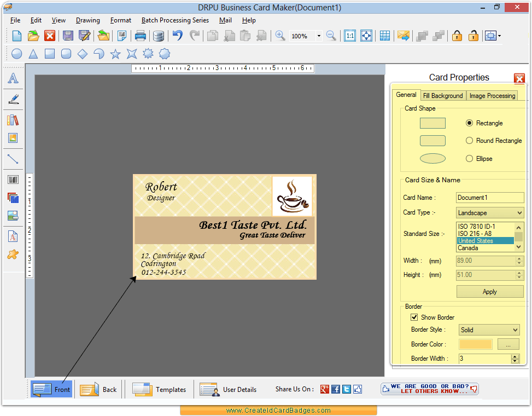
Task: Select the Ellipse card shape radio
Action: click(469, 159)
